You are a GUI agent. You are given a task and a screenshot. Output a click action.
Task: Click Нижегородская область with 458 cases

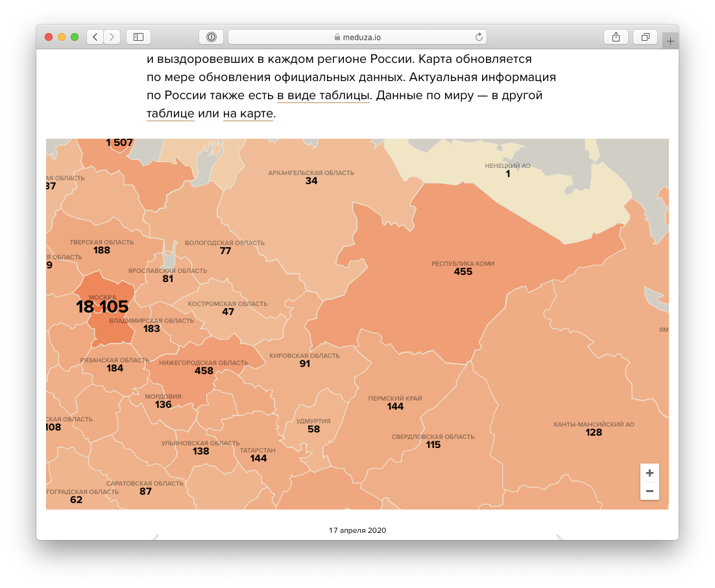pos(203,368)
